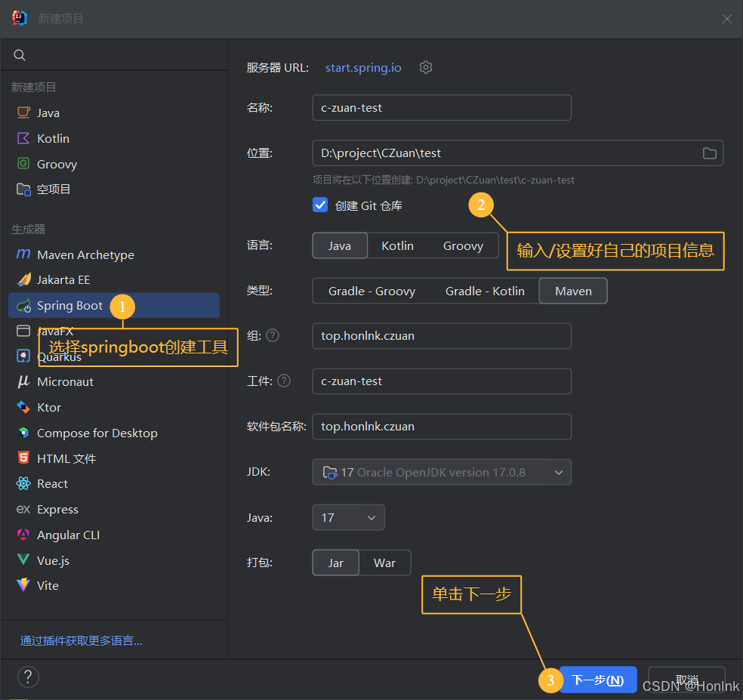This screenshot has width=743, height=700.
Task: Click the JavaFX window icon
Action: pyautogui.click(x=23, y=330)
